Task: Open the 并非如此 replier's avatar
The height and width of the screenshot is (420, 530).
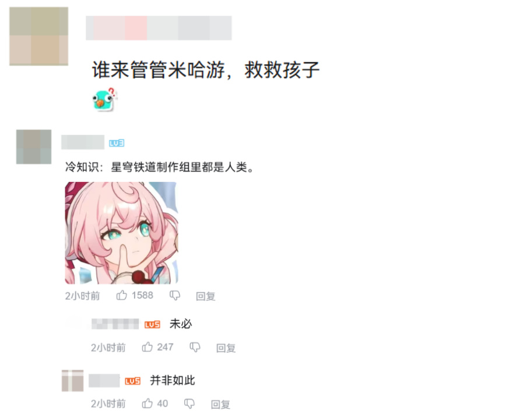Action: click(x=73, y=381)
